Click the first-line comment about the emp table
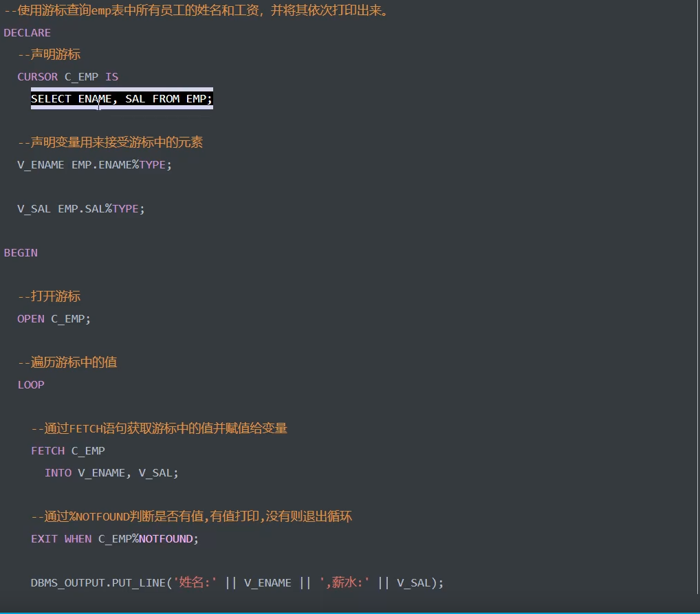The image size is (700, 614). (195, 11)
